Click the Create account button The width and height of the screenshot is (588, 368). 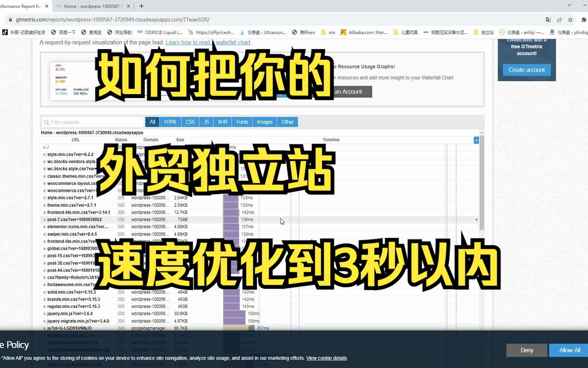pos(527,70)
